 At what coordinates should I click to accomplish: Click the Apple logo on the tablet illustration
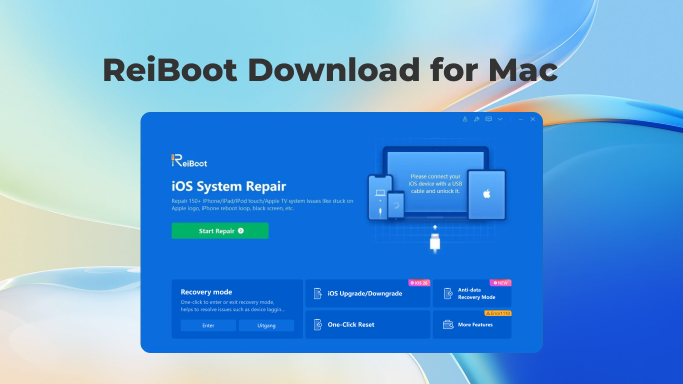(487, 194)
